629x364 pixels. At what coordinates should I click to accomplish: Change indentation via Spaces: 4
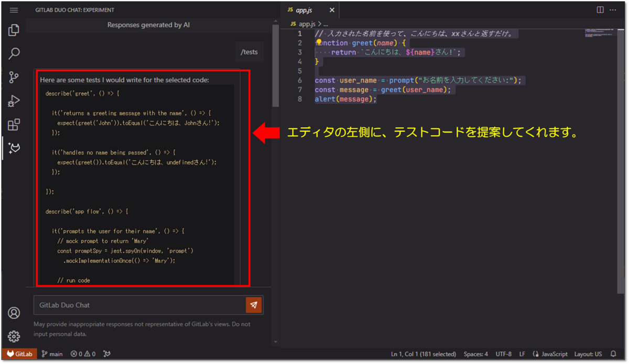coord(476,354)
